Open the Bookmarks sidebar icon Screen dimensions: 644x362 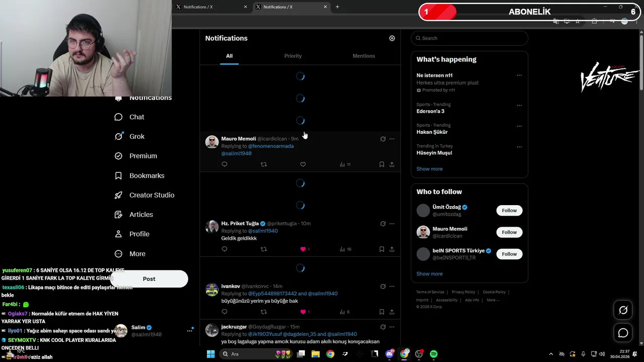tap(119, 175)
